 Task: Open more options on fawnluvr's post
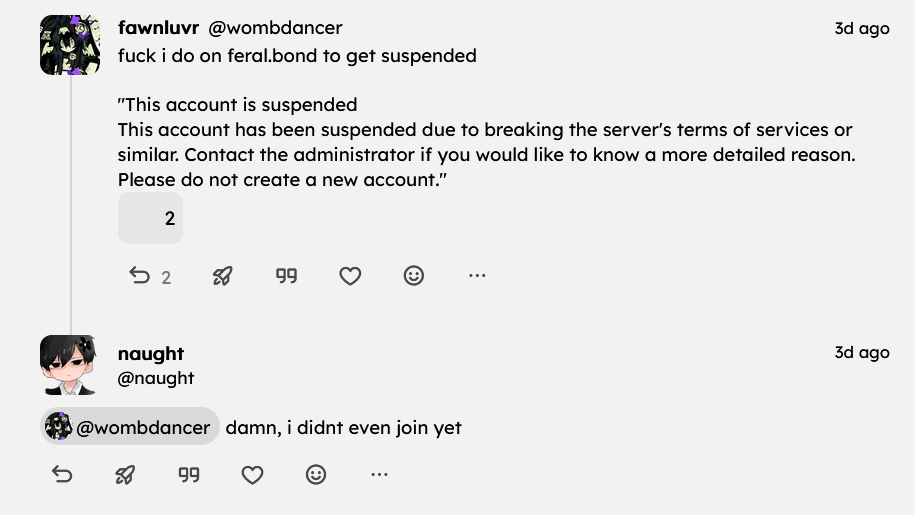point(477,276)
